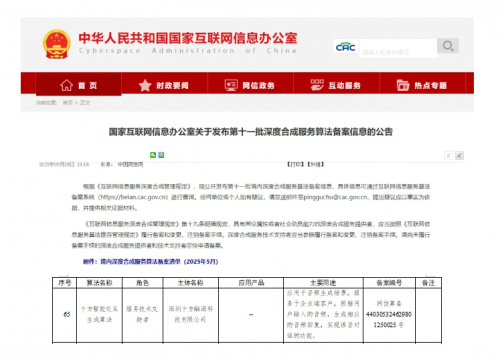Click the 打印 print link

[x=296, y=164]
